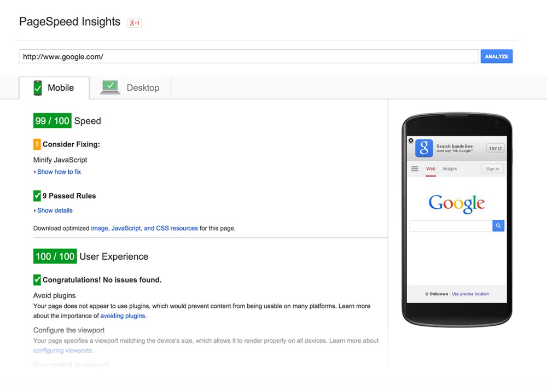Download optimized image, JavaScript, and CSS resources

pos(144,228)
